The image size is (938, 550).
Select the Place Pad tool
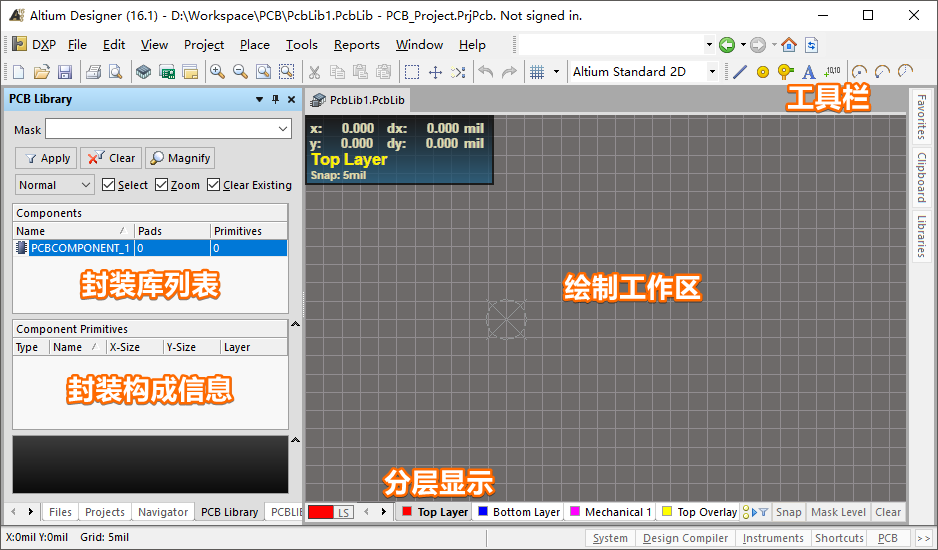pos(762,72)
